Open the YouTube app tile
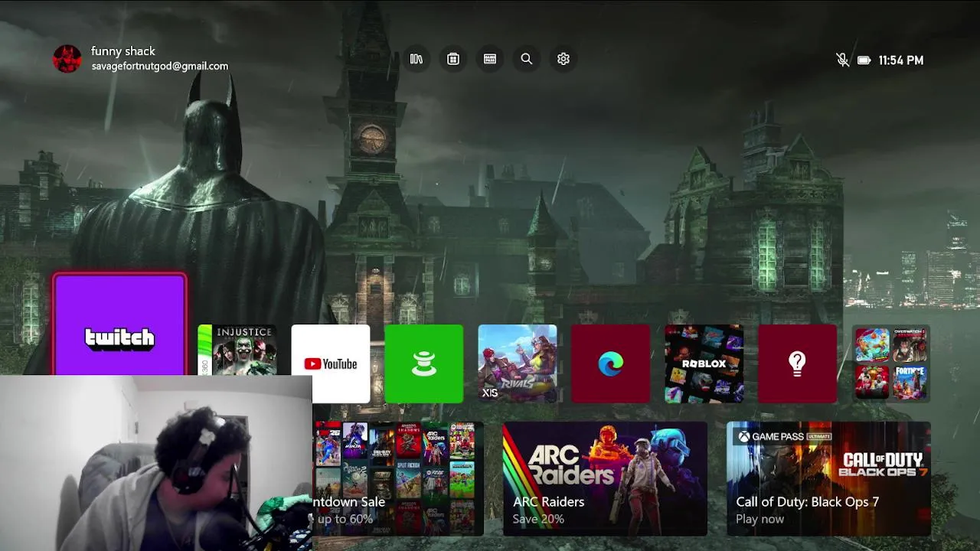The height and width of the screenshot is (551, 980). 331,364
